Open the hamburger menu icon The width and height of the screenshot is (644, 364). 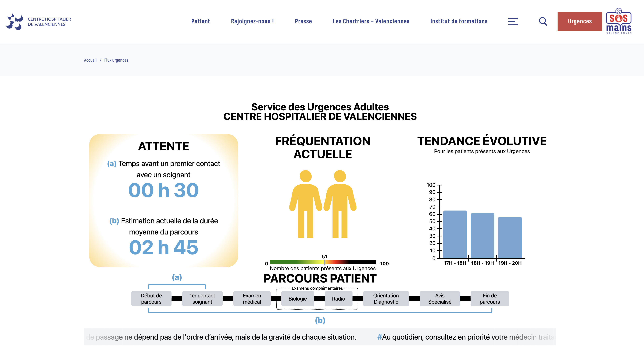pyautogui.click(x=513, y=21)
